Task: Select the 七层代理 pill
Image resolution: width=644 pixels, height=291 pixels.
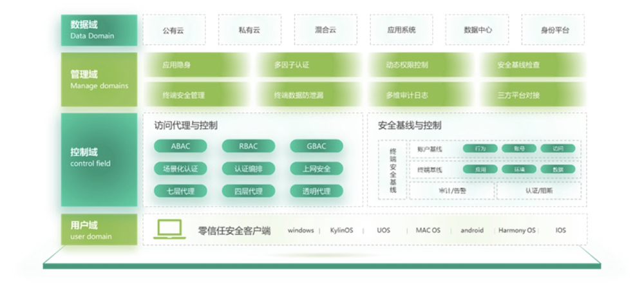Action: point(180,191)
